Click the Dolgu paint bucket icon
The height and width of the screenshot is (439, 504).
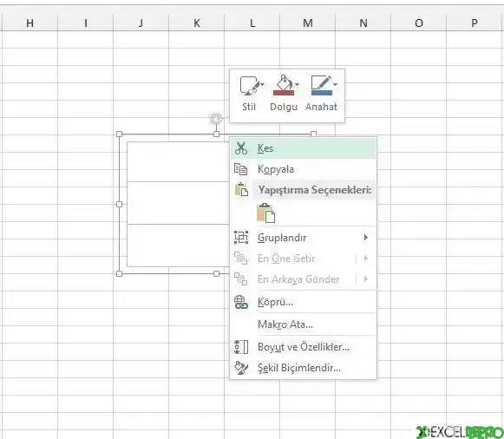point(284,86)
